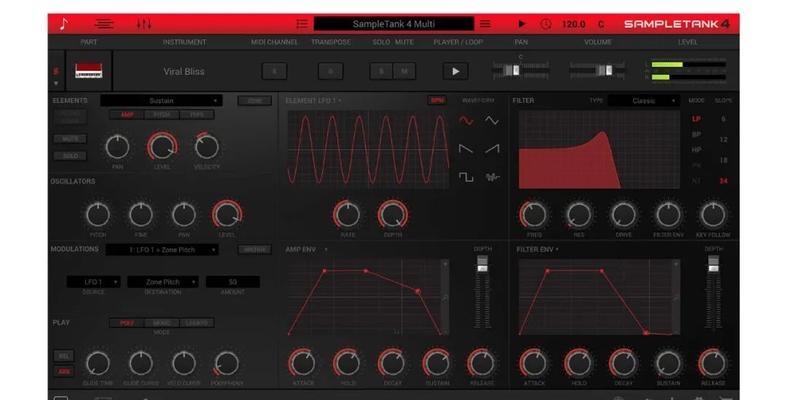The height and width of the screenshot is (400, 787).
Task: Toggle the metronome clock icon
Action: [546, 24]
